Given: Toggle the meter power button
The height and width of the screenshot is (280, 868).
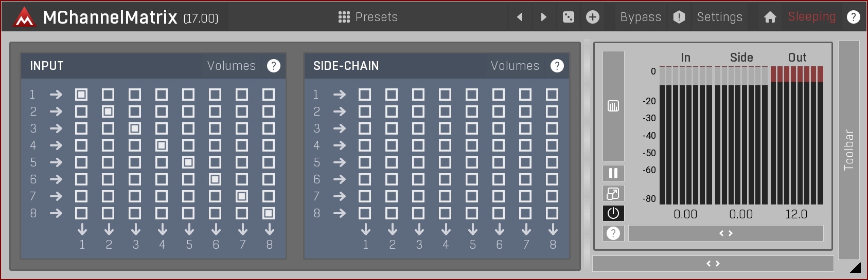Looking at the screenshot, I should tap(613, 213).
